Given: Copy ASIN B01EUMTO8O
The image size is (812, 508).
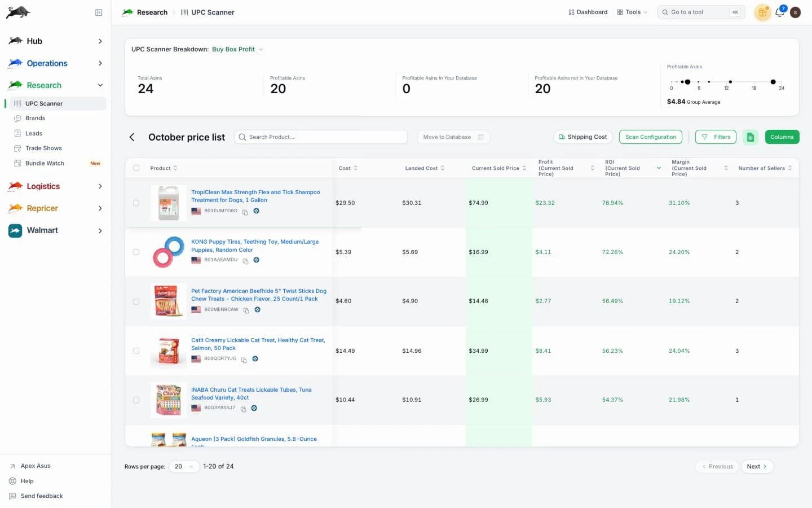Looking at the screenshot, I should pos(245,212).
